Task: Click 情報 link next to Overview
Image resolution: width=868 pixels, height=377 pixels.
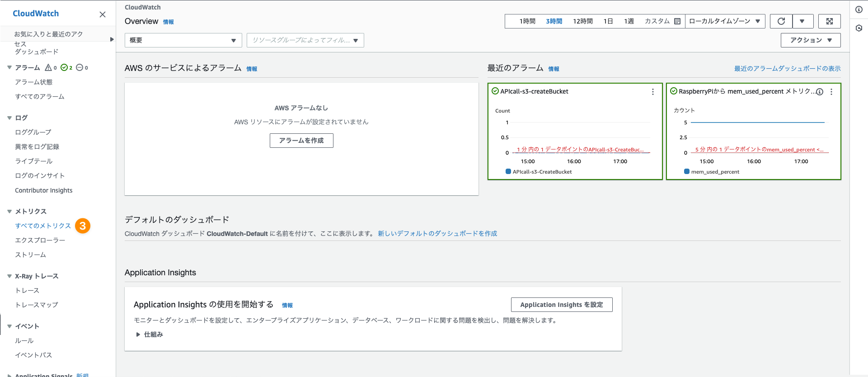Action: (x=168, y=22)
